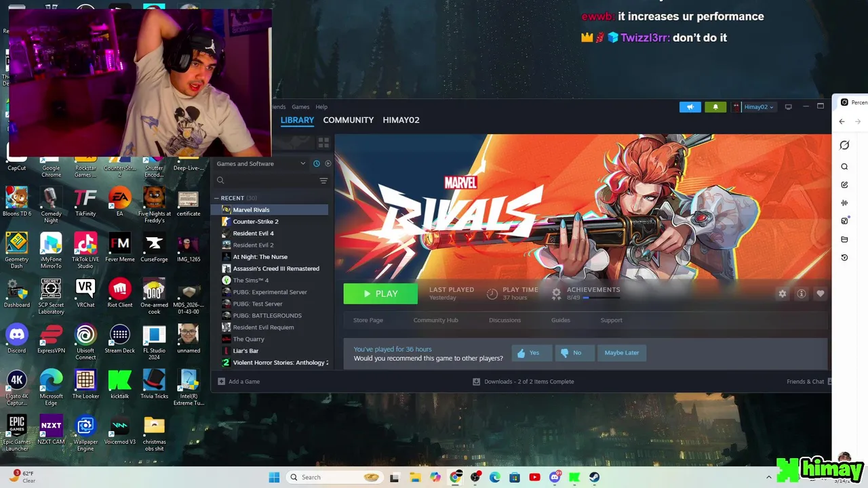The height and width of the screenshot is (488, 868).
Task: Open search icon in right sidebar window
Action: click(844, 167)
